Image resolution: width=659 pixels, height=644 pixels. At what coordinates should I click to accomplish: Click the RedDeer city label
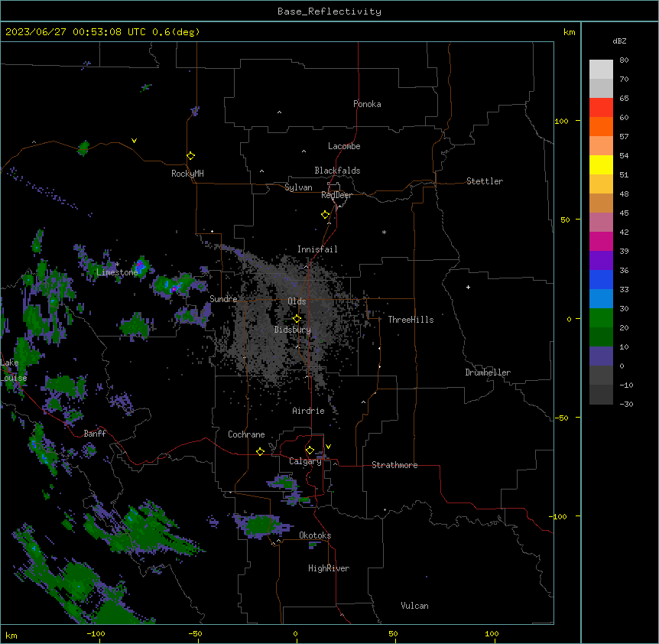pyautogui.click(x=336, y=195)
